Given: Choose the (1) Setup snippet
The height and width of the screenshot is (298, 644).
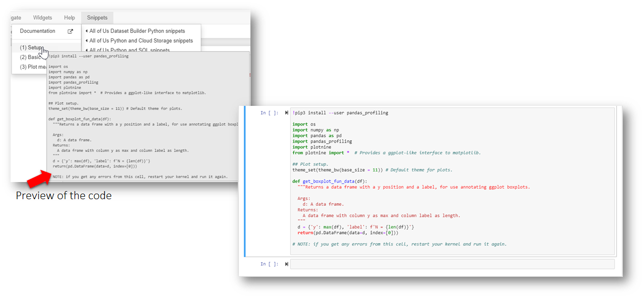Looking at the screenshot, I should coord(30,47).
